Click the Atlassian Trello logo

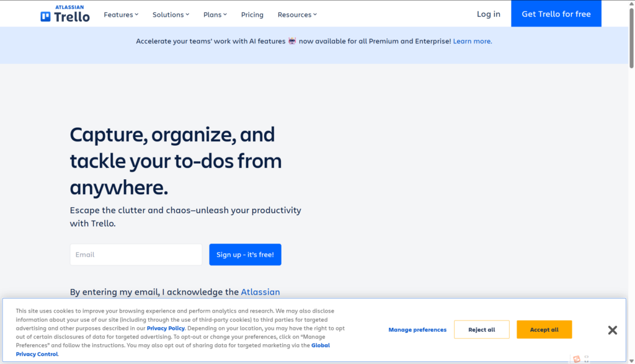coord(64,14)
